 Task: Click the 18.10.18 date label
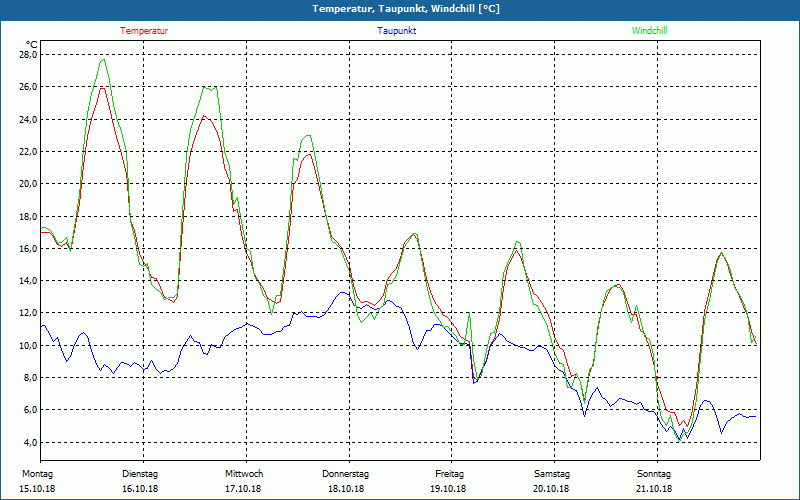tap(346, 489)
